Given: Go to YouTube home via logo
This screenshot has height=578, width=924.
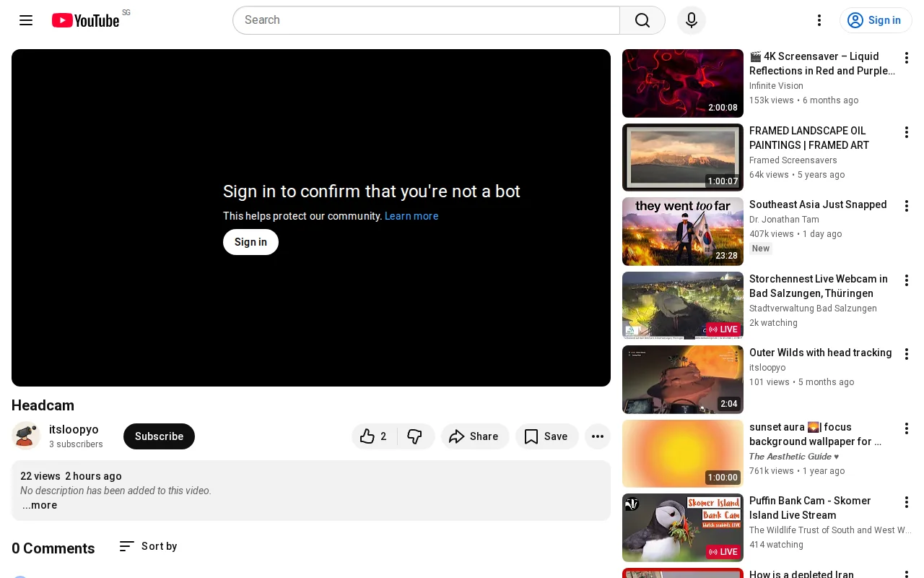Looking at the screenshot, I should click(x=85, y=20).
